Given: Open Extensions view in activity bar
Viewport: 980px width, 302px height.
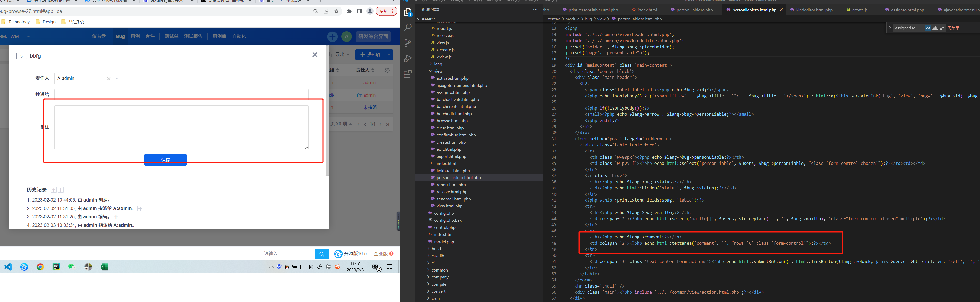Looking at the screenshot, I should click(408, 74).
